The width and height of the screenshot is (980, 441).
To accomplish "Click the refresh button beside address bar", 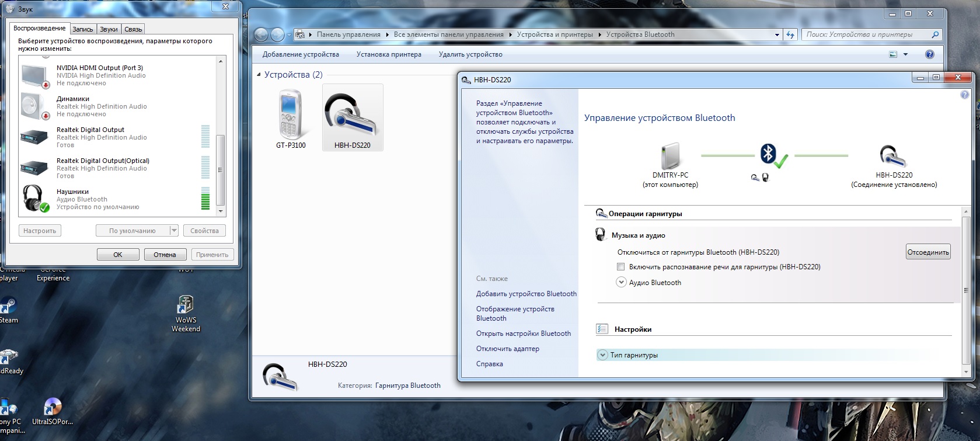I will click(790, 34).
